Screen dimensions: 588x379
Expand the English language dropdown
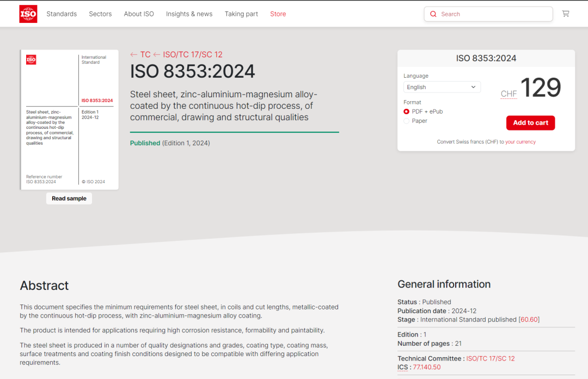pyautogui.click(x=442, y=87)
